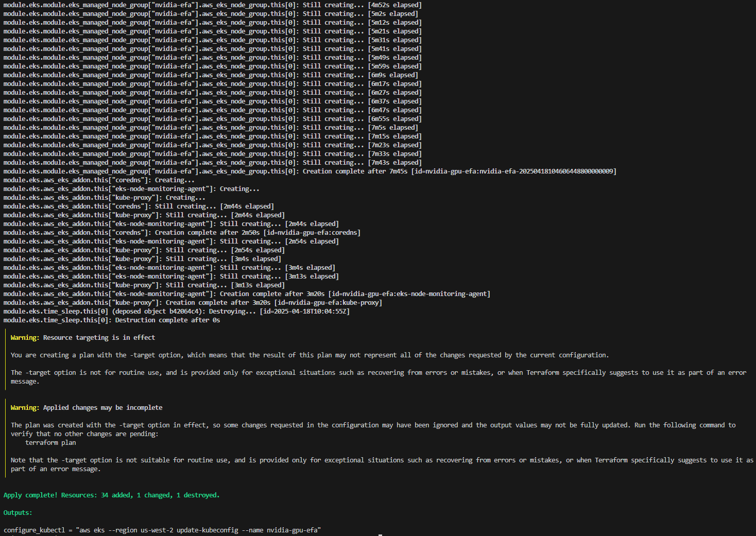This screenshot has width=756, height=536.
Task: Click the '[6m37s elapsed]' timestamp
Action: (x=394, y=101)
